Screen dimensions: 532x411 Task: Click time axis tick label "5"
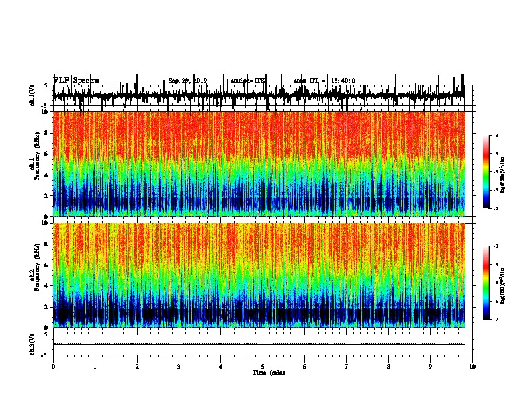pyautogui.click(x=263, y=367)
